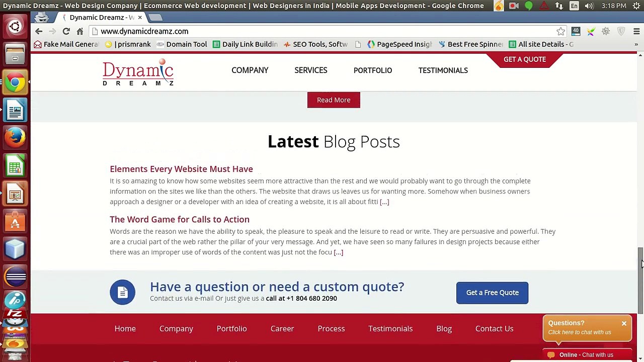The width and height of the screenshot is (644, 362).
Task: Open the footer Portfolio link
Action: tap(231, 329)
